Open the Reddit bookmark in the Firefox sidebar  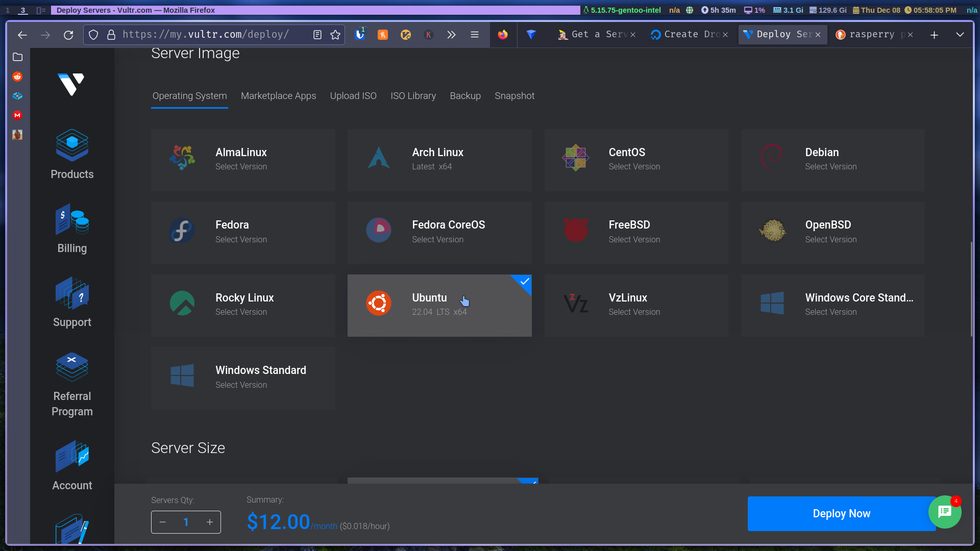tap(17, 77)
